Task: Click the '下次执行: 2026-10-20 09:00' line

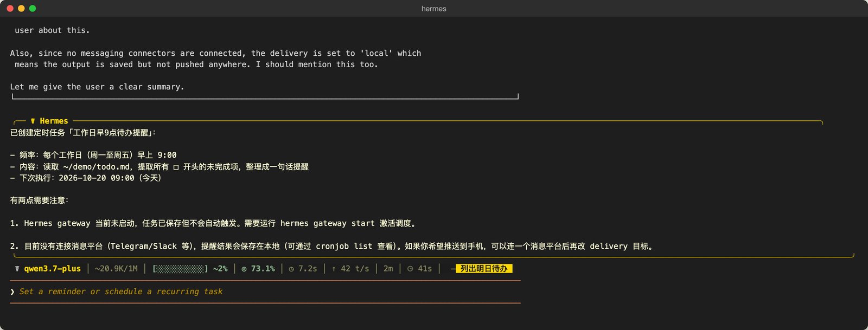Action: pos(86,178)
